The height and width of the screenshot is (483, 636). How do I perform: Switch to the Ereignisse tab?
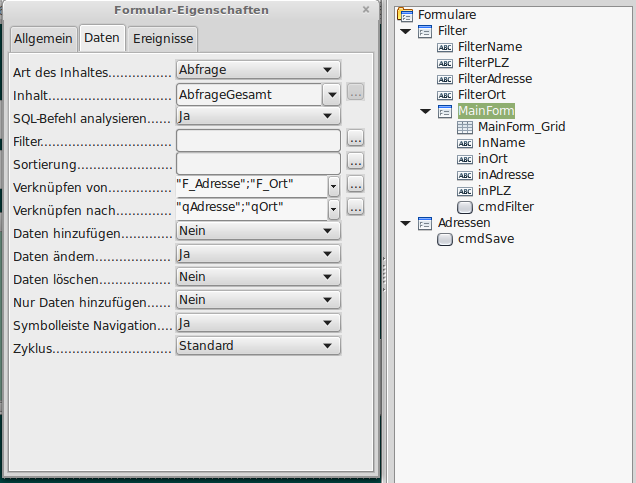click(x=163, y=39)
